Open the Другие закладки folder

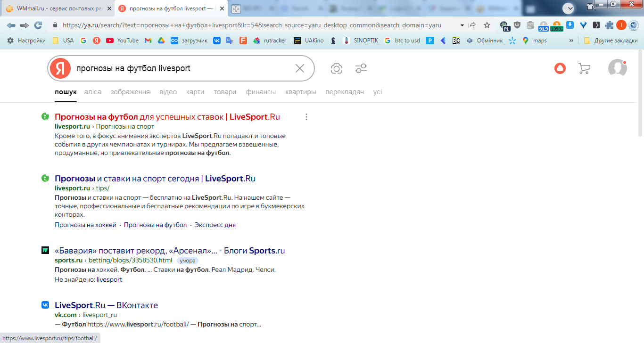coord(611,41)
